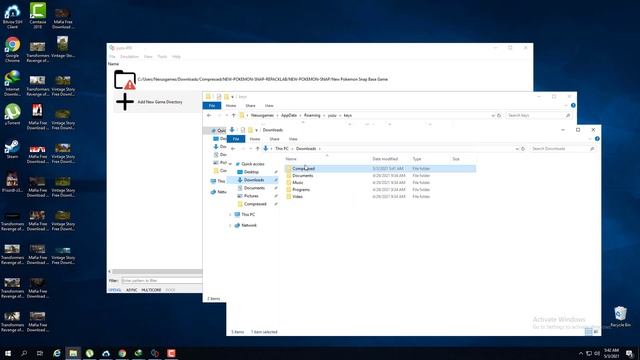Click the taskbar Search icon
640x360 pixels.
tap(24, 353)
